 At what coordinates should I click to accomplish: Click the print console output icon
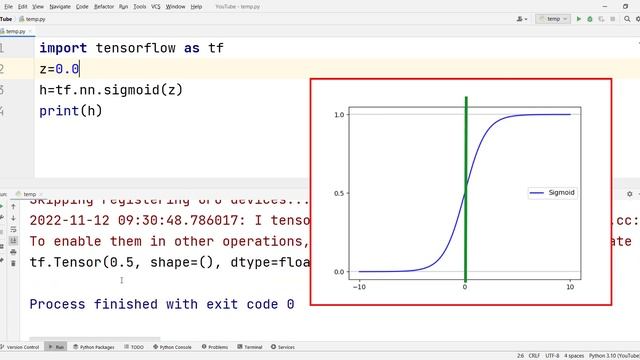point(13,252)
